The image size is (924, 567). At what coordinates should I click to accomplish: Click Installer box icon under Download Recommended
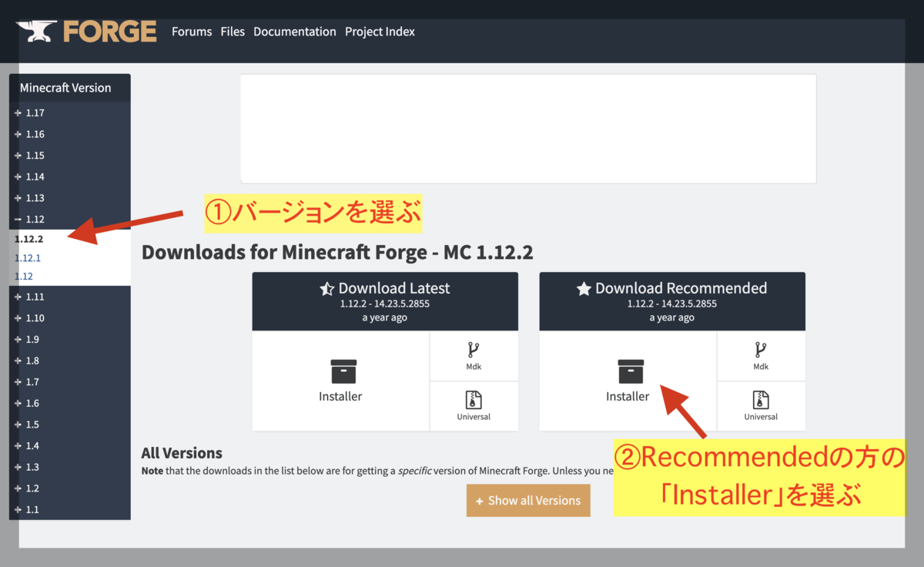pos(631,371)
